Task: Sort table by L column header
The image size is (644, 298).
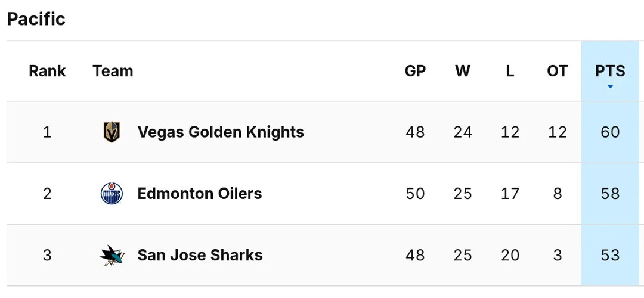Action: click(x=510, y=72)
